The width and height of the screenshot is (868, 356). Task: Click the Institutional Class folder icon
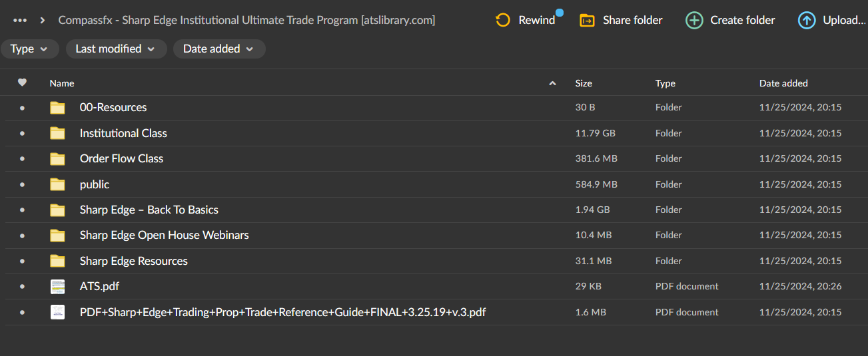point(58,133)
